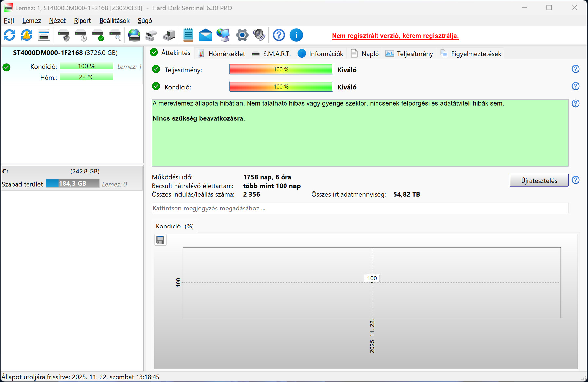Switch to the Figyelmeztetések tab

tap(471, 54)
